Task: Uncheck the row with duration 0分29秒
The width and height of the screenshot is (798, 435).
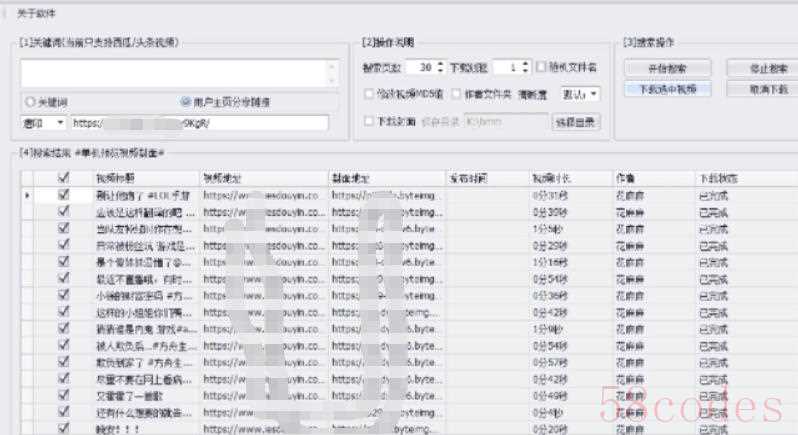Action: pyautogui.click(x=64, y=245)
